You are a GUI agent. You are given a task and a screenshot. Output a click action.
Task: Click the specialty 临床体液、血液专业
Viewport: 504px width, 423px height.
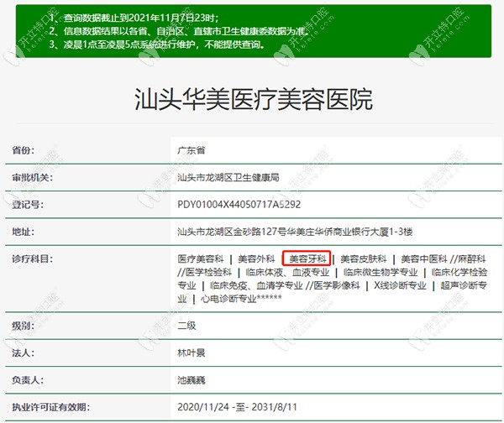pyautogui.click(x=287, y=273)
